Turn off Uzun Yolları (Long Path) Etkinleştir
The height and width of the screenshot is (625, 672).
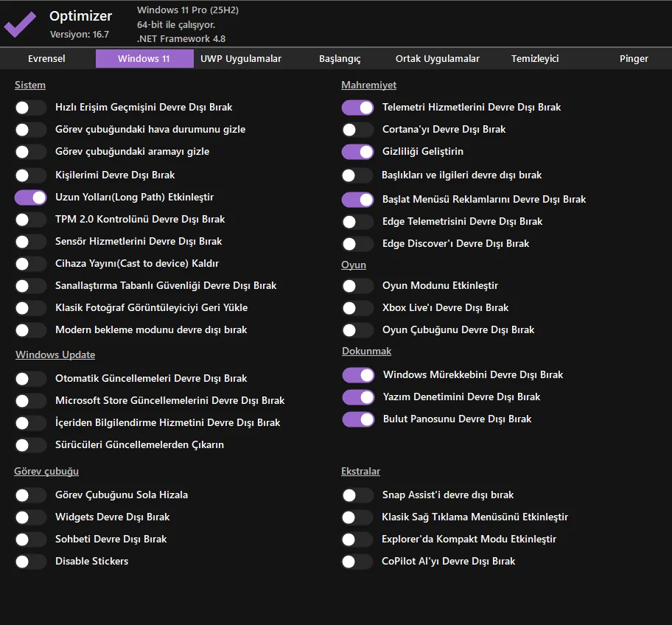pos(30,198)
